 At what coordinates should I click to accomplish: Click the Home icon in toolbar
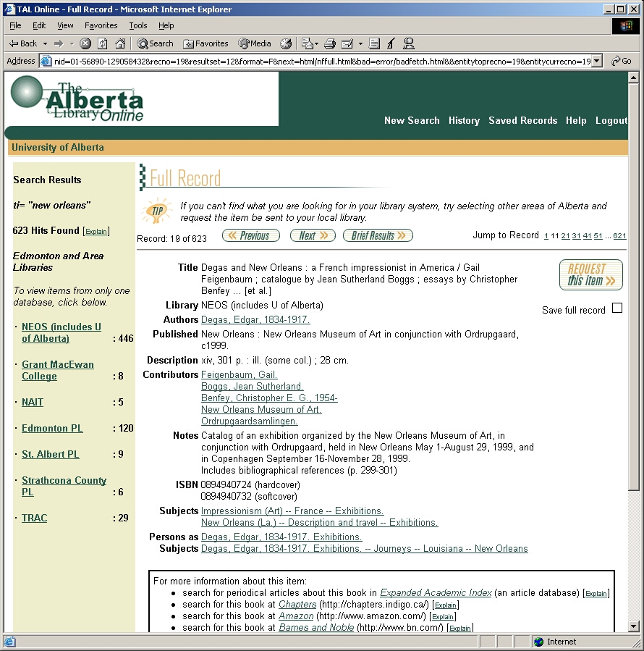120,43
